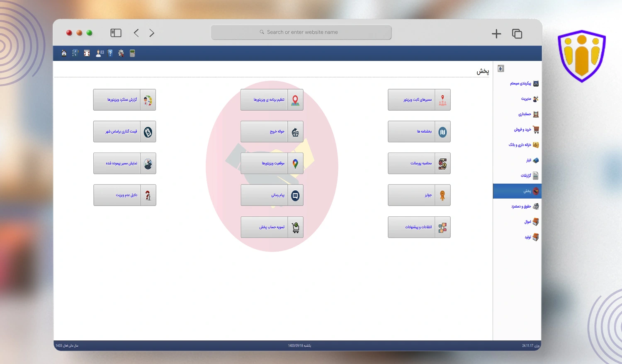Screen dimensions: 622x364
Task: Select the highlighted پخش sidebar item
Action: click(x=517, y=191)
